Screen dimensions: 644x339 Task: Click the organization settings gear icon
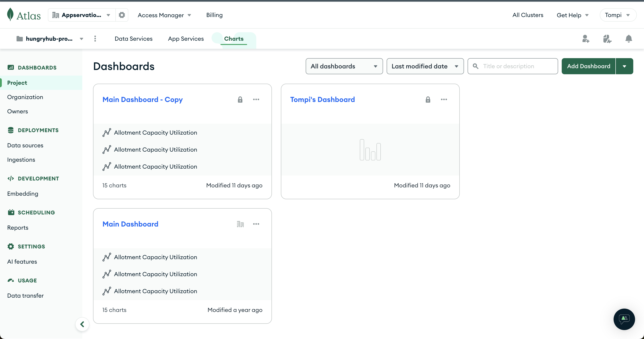coord(122,15)
